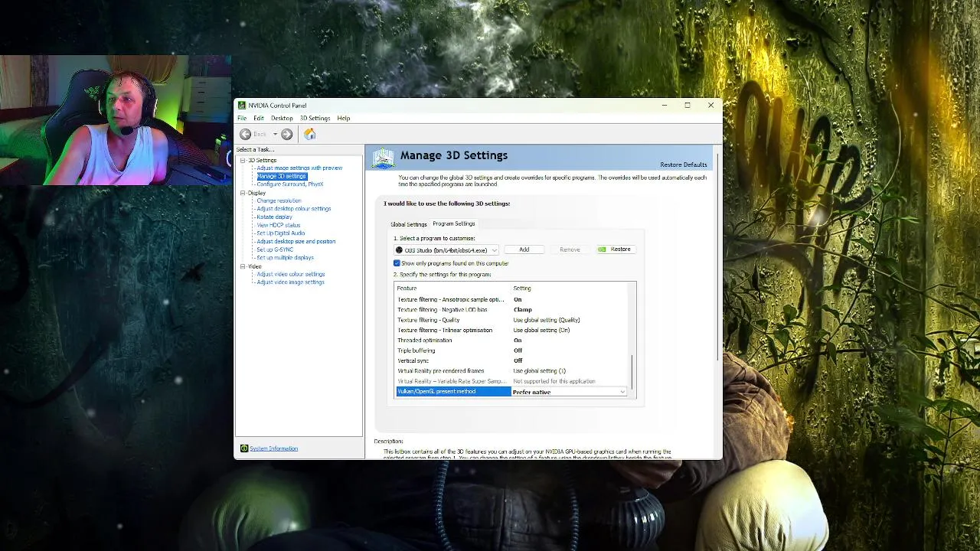The width and height of the screenshot is (980, 551).
Task: Select Adjust image settings with preview
Action: (x=299, y=168)
